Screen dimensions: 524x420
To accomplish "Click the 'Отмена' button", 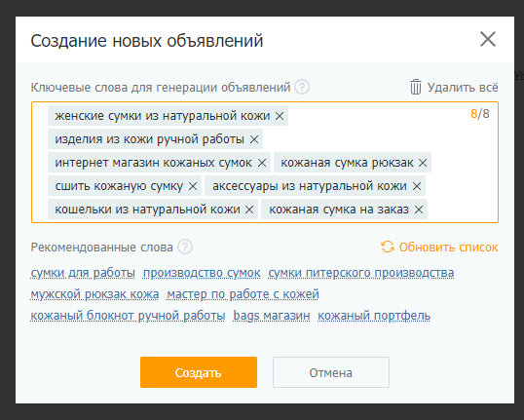I will click(331, 372).
